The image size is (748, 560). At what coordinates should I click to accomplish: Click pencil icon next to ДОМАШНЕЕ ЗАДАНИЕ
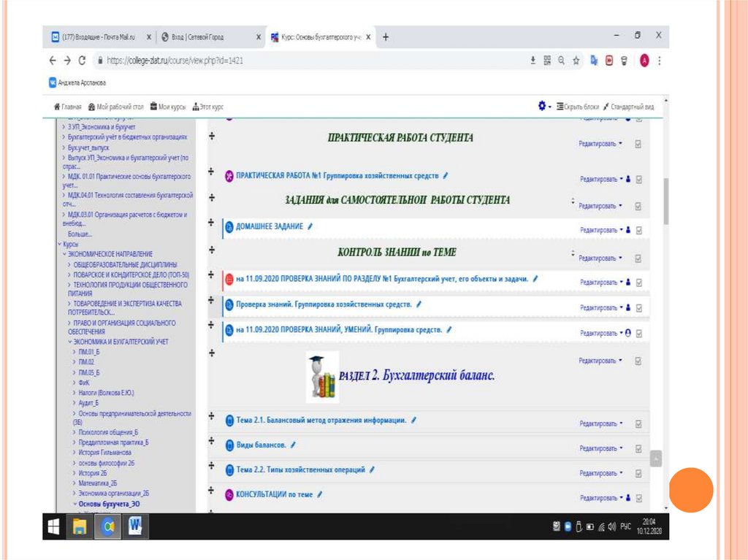pyautogui.click(x=310, y=226)
